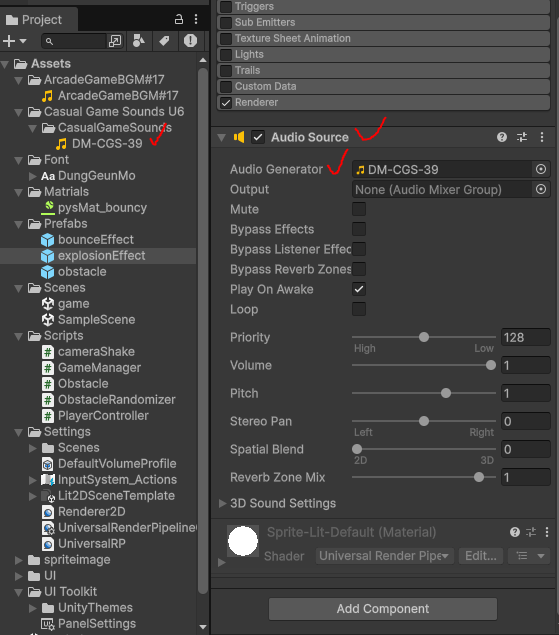Open Audio Source preset settings icon
Screen dimensions: 559x635
pyautogui.click(x=522, y=137)
